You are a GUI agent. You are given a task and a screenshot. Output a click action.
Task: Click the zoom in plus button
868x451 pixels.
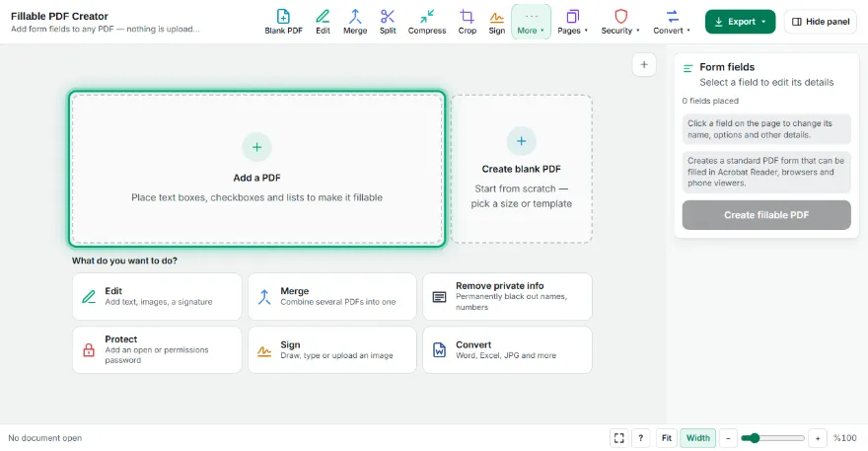coord(818,438)
